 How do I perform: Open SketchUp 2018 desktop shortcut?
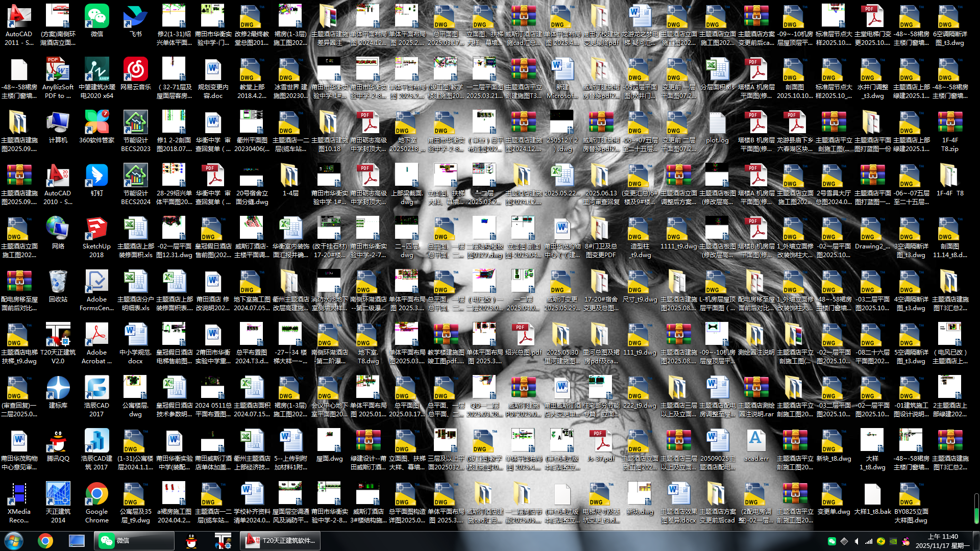[x=96, y=230]
